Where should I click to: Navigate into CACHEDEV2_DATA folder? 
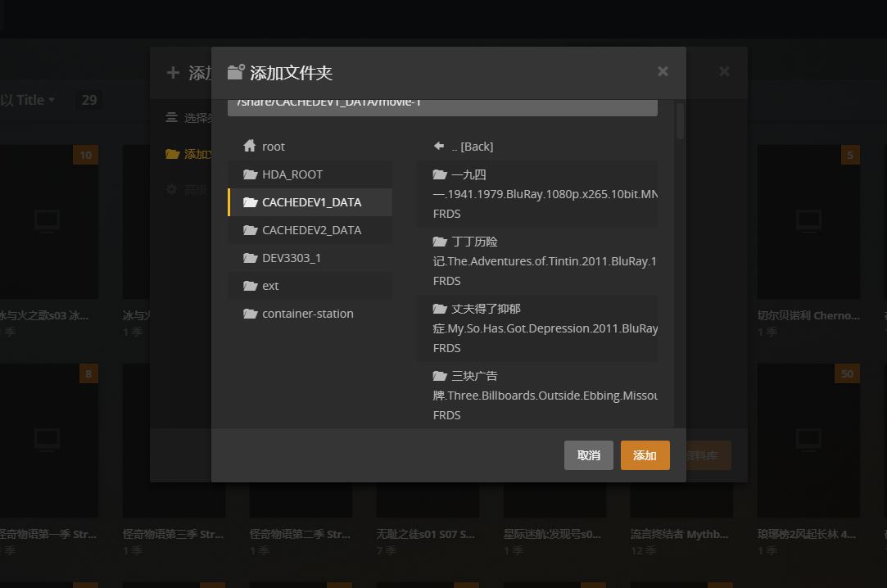[314, 230]
